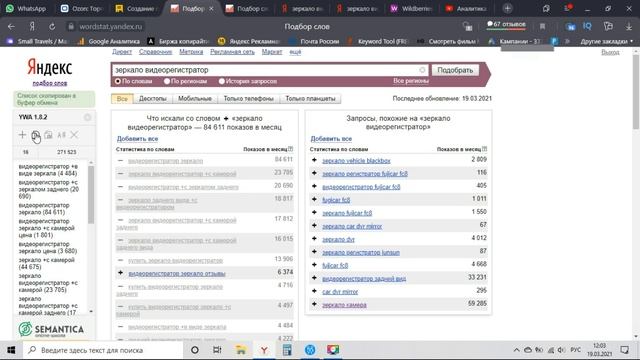
Task: Open new browser tab with plus
Action: (507, 8)
